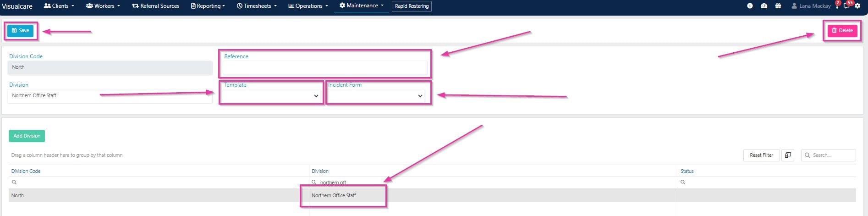The image size is (868, 216).
Task: Select the 'Northern Office Staff' grid cell
Action: [494, 195]
